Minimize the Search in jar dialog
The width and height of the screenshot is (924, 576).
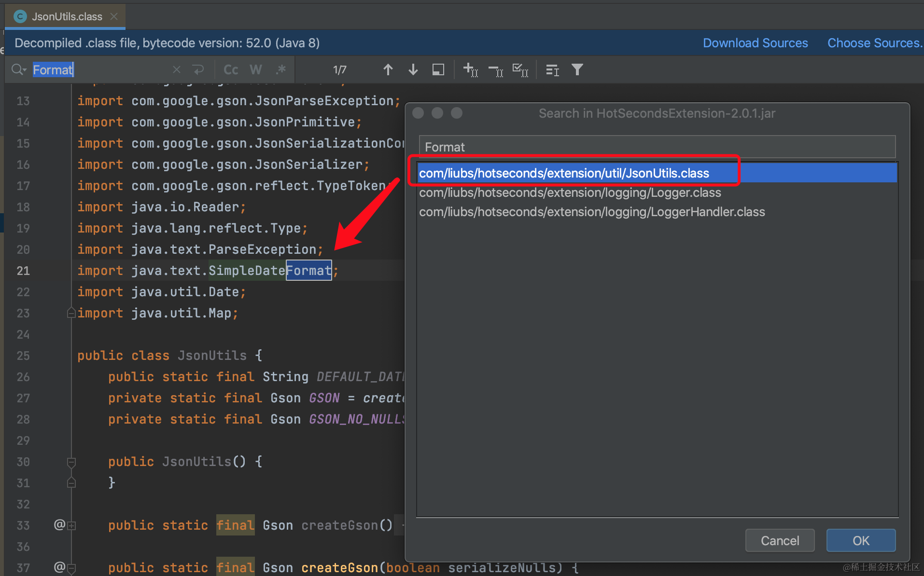tap(437, 113)
